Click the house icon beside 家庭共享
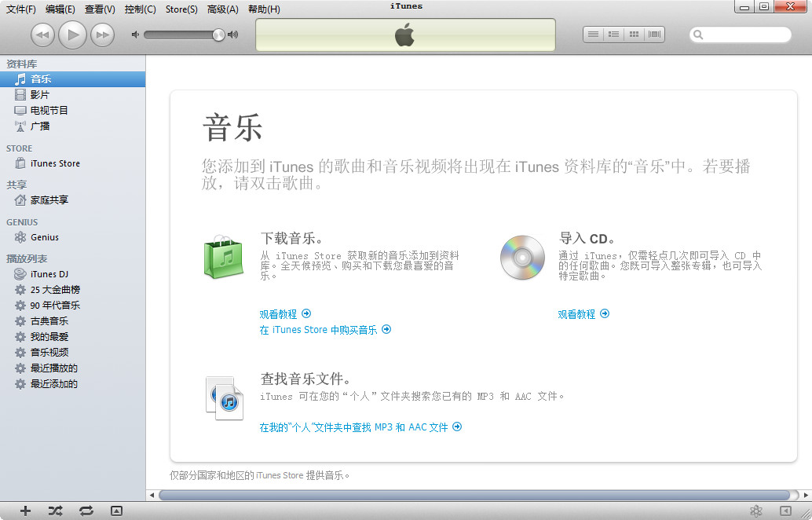812x520 pixels. coord(20,200)
